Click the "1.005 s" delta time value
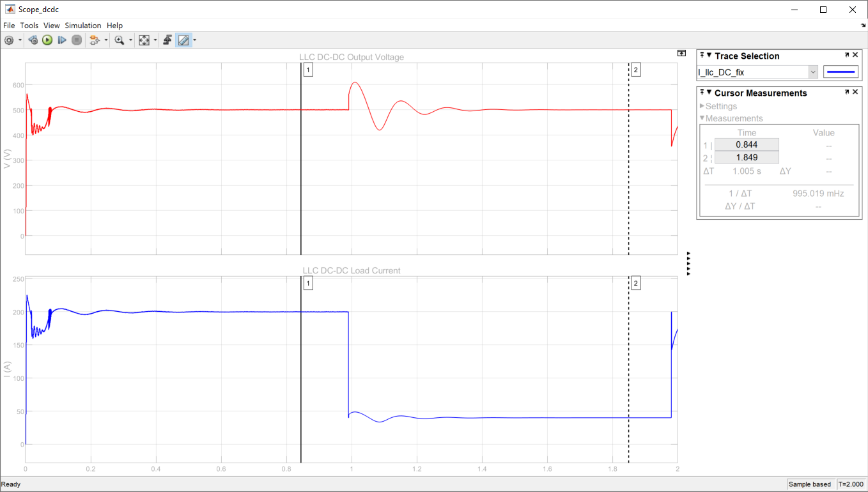Image resolution: width=868 pixels, height=492 pixels. coord(747,171)
